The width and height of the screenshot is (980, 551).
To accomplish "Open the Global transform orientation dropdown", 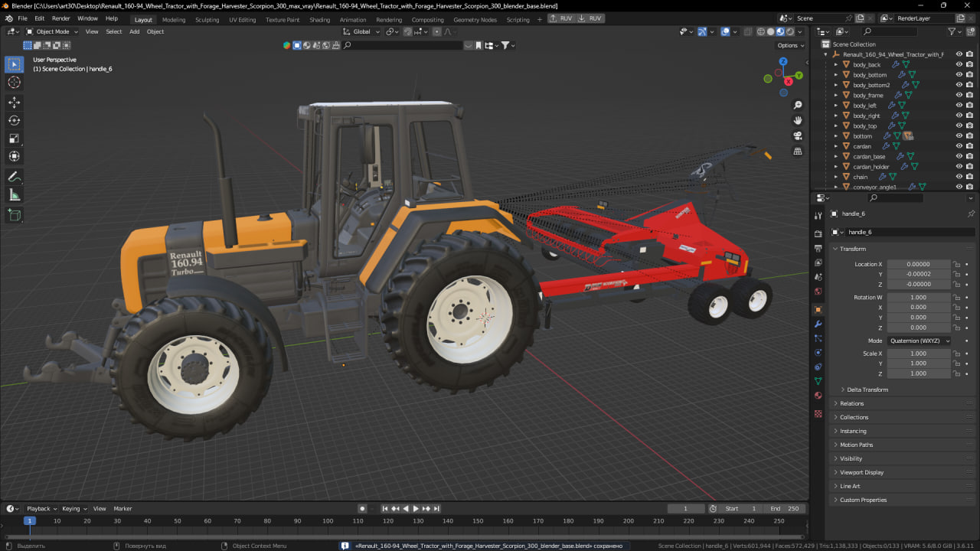I will coord(361,31).
